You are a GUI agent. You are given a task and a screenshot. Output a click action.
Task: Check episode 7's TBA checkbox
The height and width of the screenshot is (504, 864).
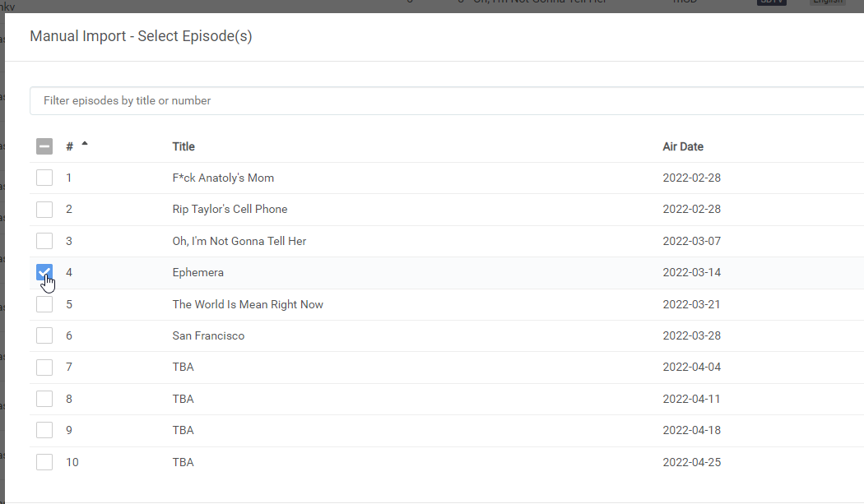[44, 367]
